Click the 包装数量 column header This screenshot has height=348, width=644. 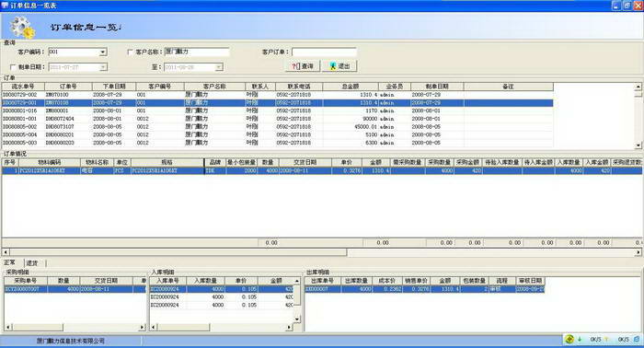pyautogui.click(x=475, y=281)
